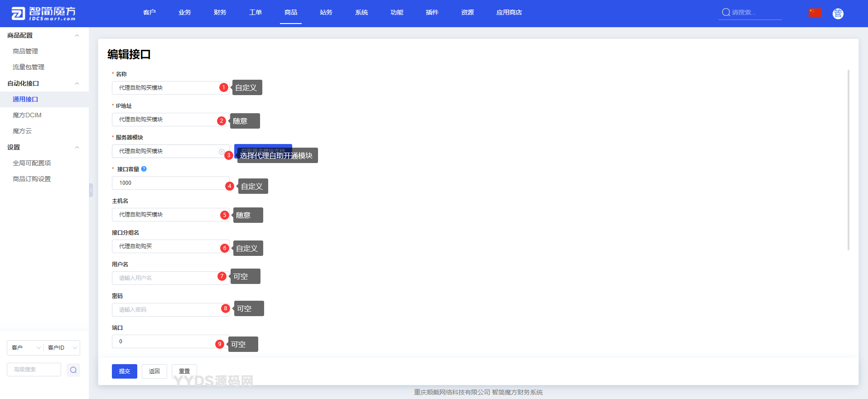Focus the 密码 input field
This screenshot has width=868, height=399.
pos(170,310)
